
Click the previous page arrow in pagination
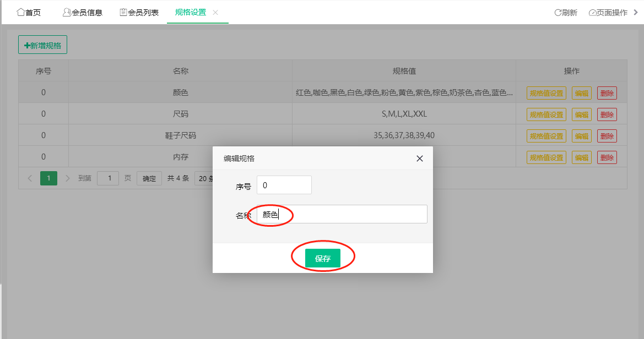tap(30, 178)
